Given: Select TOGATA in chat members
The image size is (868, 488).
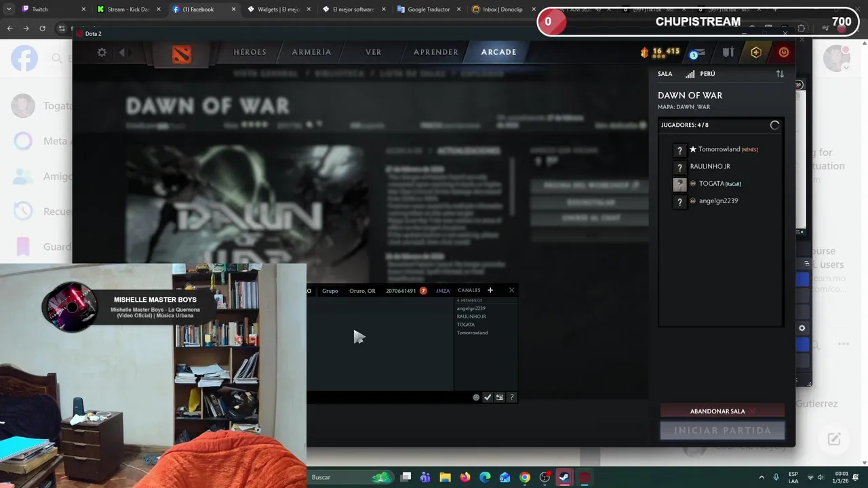Looking at the screenshot, I should (x=465, y=325).
